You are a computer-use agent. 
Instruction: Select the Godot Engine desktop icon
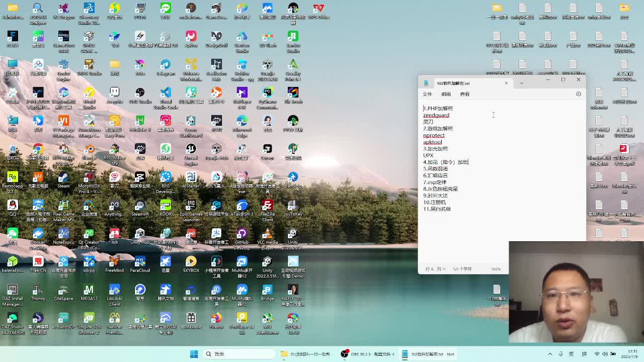63,70
